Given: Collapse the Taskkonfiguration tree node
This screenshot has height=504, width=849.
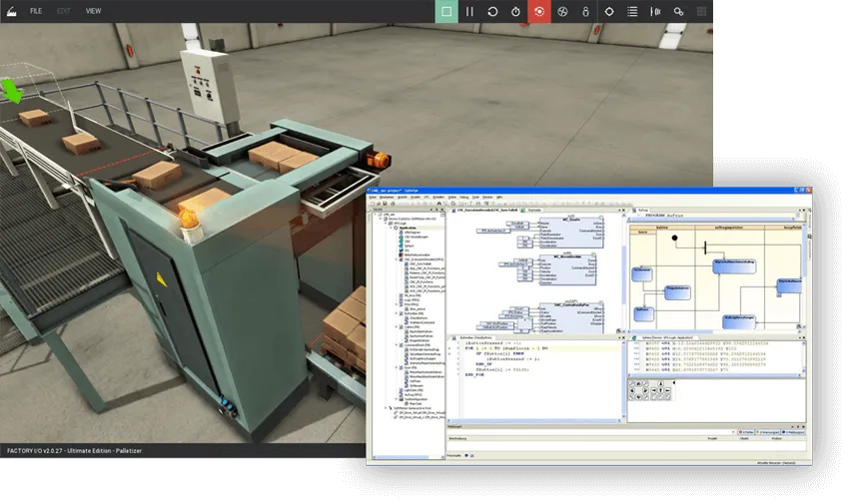Looking at the screenshot, I should (397, 399).
